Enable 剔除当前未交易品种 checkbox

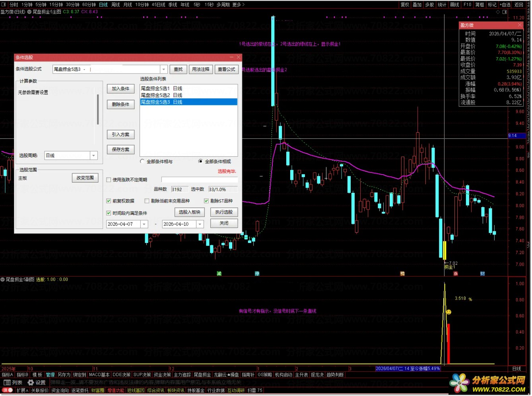coord(147,201)
